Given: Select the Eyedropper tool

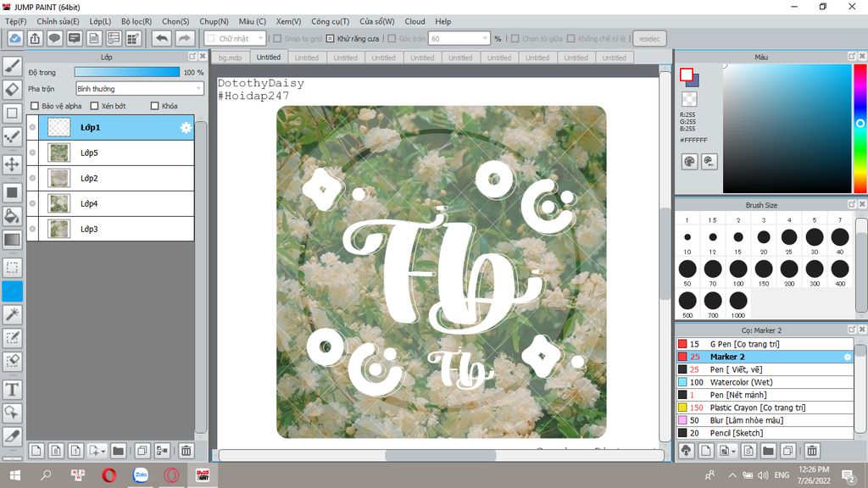Looking at the screenshot, I should coord(12,436).
